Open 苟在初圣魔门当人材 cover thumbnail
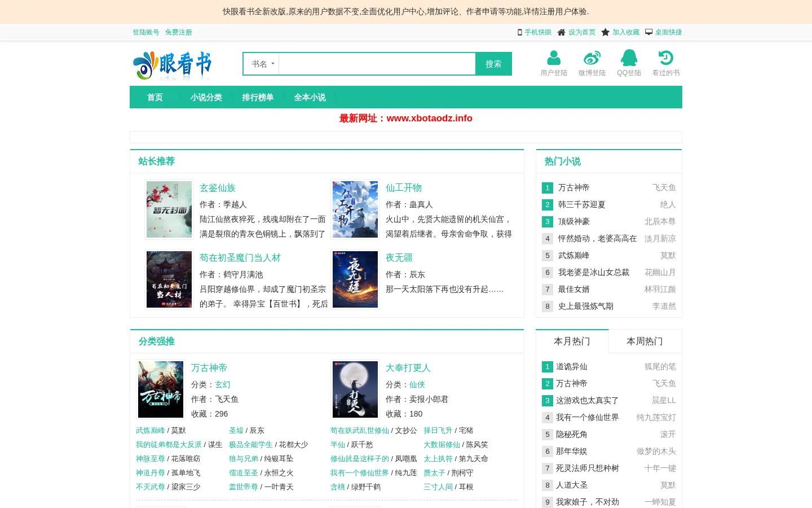The width and height of the screenshot is (812, 508). click(x=169, y=279)
